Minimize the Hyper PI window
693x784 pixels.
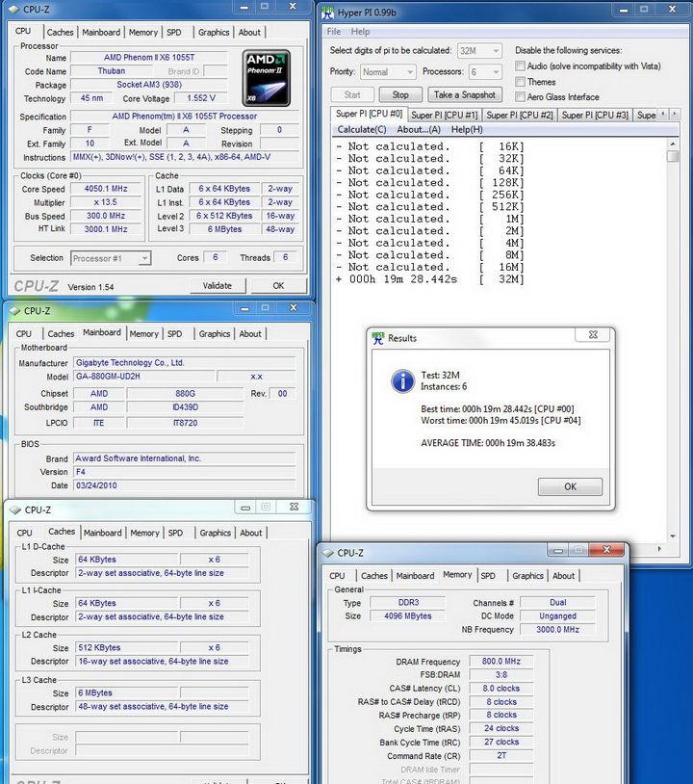click(x=624, y=10)
